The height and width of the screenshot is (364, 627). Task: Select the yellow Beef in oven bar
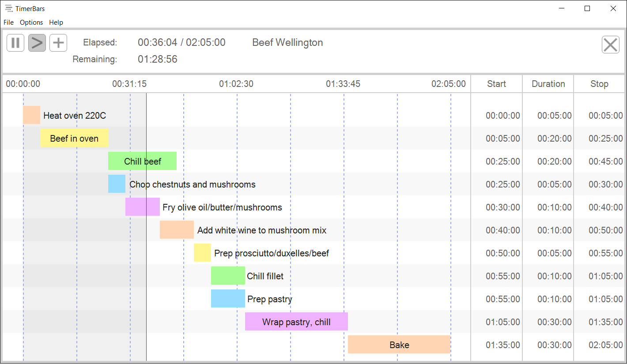point(74,138)
